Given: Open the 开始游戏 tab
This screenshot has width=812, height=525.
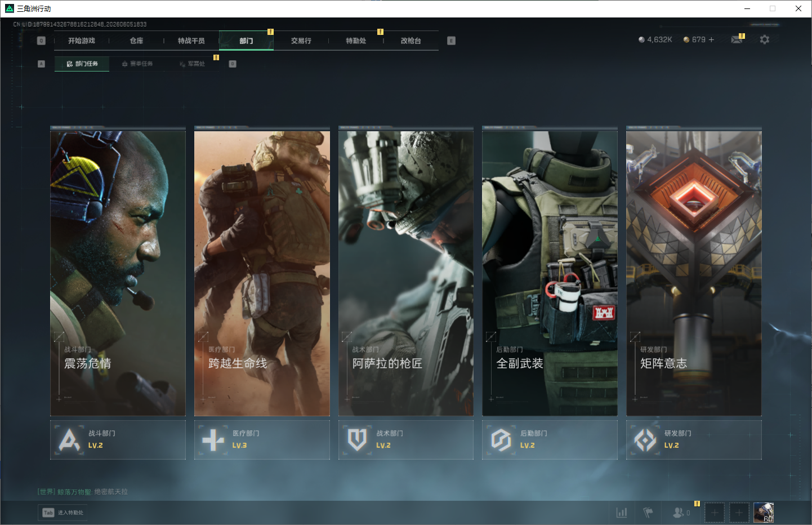Looking at the screenshot, I should (x=82, y=41).
